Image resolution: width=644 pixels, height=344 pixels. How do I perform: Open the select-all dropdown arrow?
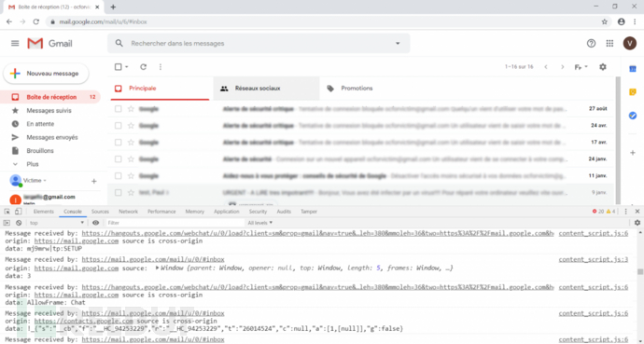127,67
